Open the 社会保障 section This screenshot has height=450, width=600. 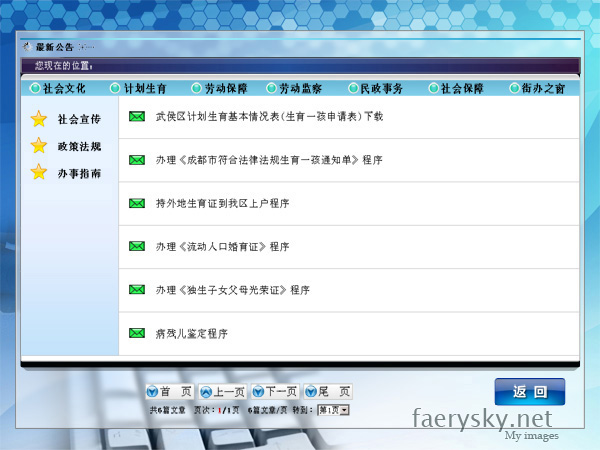(462, 88)
